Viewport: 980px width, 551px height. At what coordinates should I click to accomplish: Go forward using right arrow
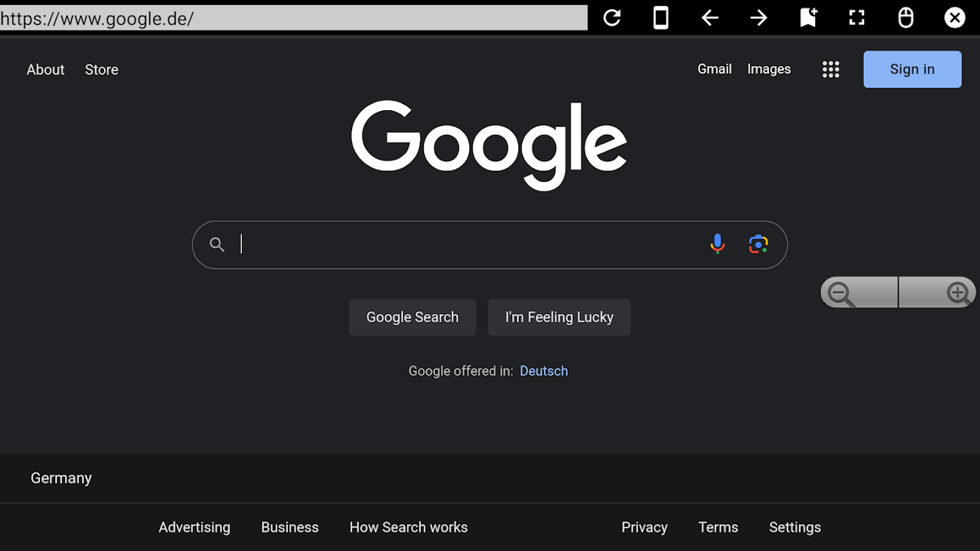coord(759,18)
